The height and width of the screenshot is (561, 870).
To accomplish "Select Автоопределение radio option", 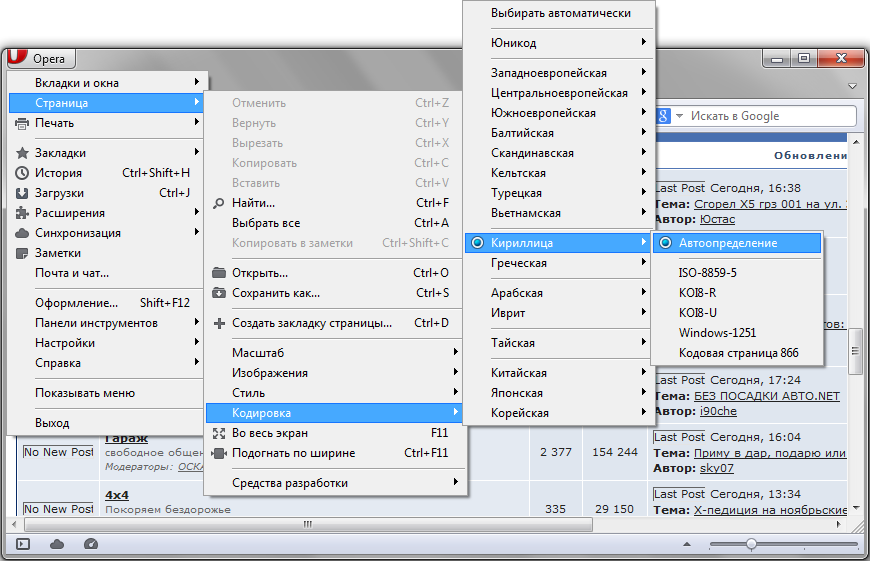I will pyautogui.click(x=736, y=243).
